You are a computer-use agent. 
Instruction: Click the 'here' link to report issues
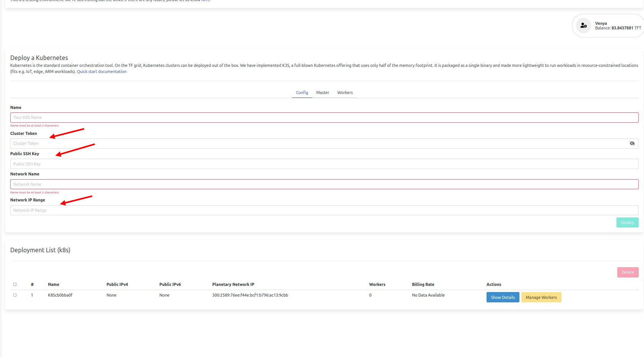(206, 1)
